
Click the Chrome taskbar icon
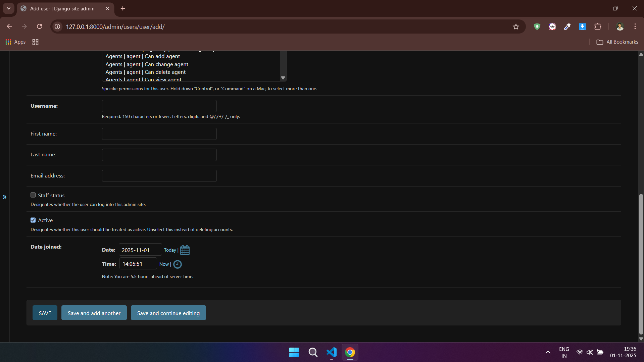(350, 352)
